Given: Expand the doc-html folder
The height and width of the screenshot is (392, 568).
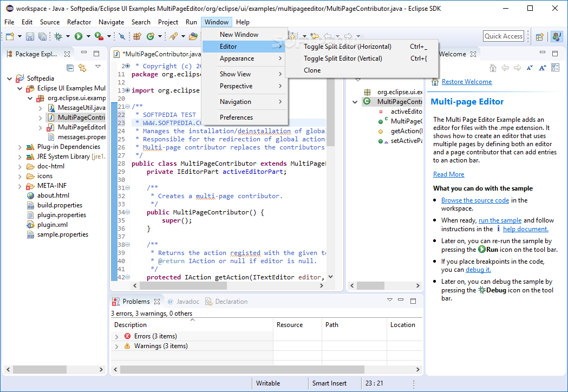Looking at the screenshot, I should pyautogui.click(x=20, y=167).
